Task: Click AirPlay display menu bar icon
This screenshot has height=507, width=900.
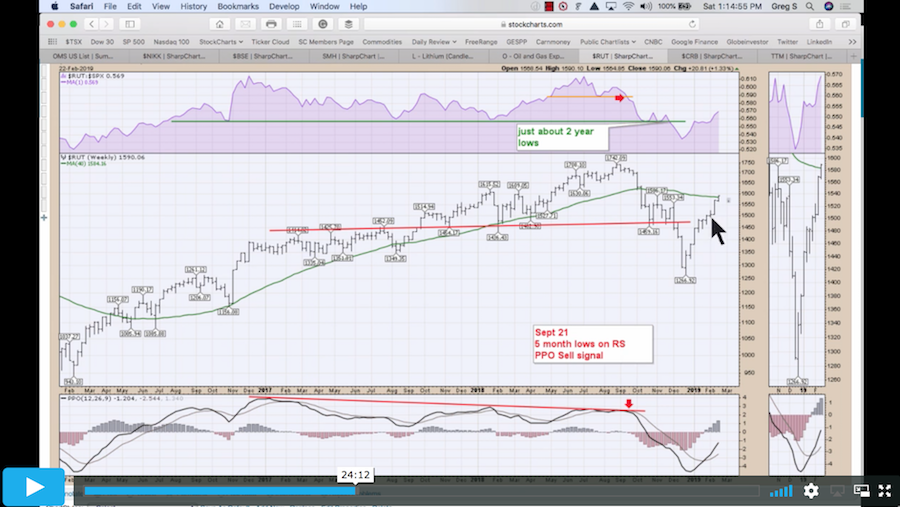Action: [611, 6]
